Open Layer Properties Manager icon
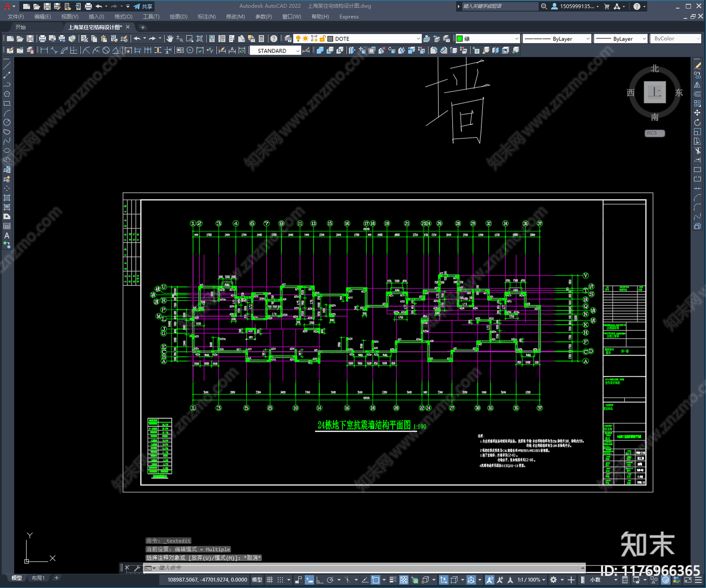706x588 pixels. pos(288,39)
